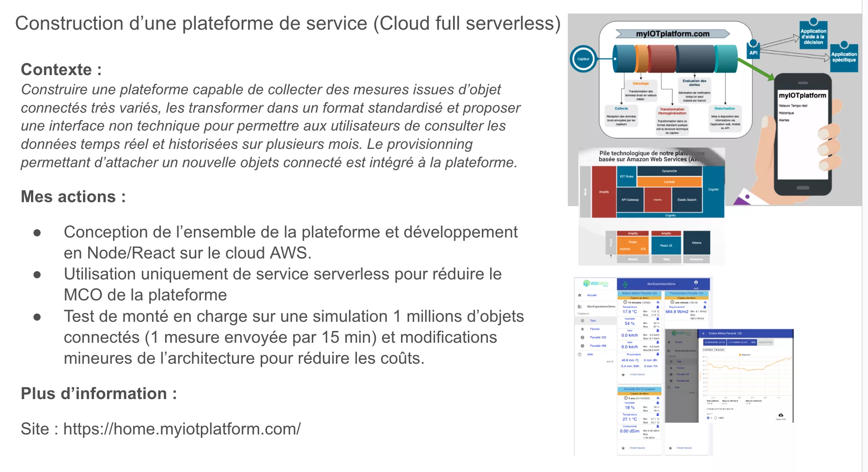Image resolution: width=868 pixels, height=472 pixels.
Task: Click the building icon beside MonExploitationDémo in the light sidebar
Action: point(580,307)
